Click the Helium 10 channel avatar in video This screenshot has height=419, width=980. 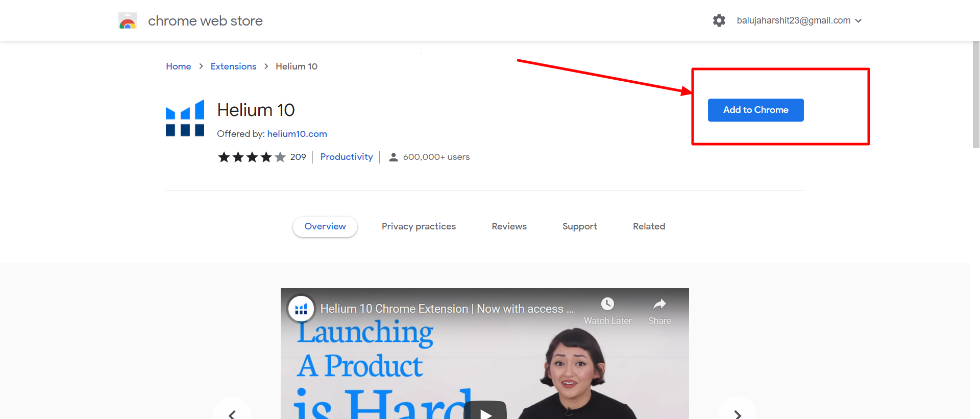[x=301, y=309]
